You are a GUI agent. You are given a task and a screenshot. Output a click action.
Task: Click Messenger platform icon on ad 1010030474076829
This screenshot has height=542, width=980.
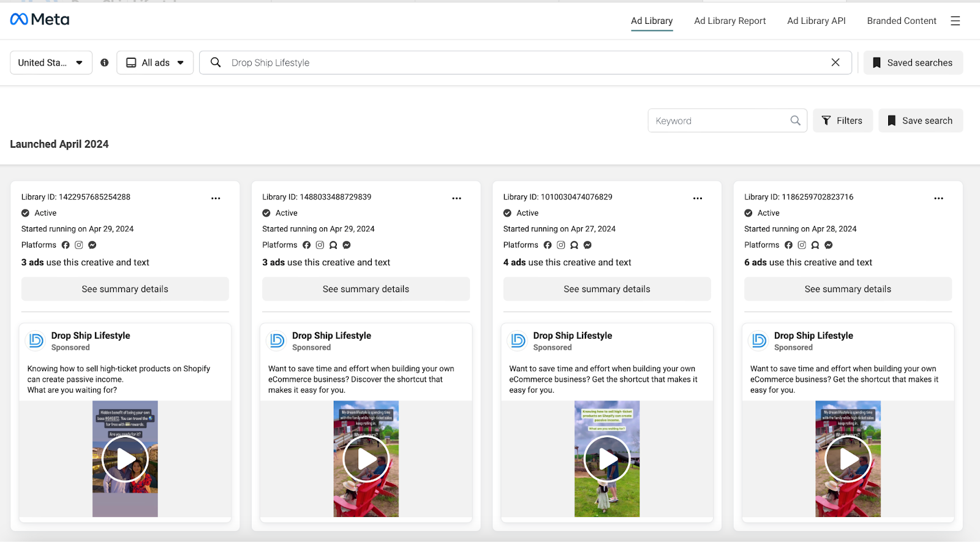click(587, 245)
